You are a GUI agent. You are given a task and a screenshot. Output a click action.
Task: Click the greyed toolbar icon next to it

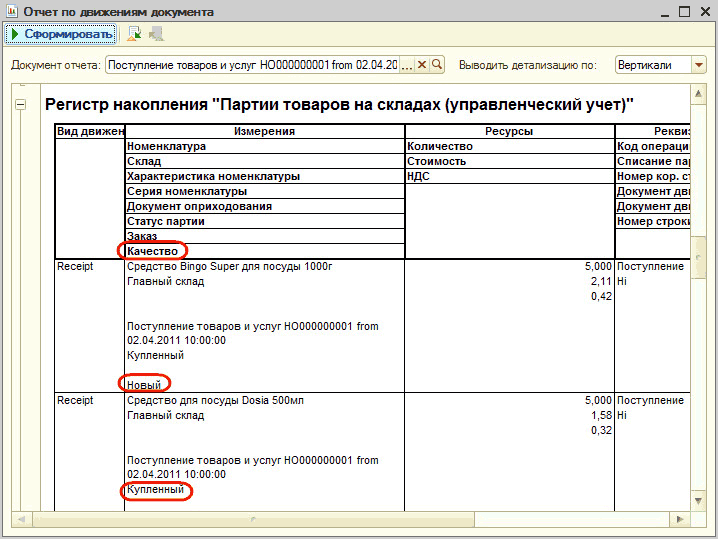(156, 34)
